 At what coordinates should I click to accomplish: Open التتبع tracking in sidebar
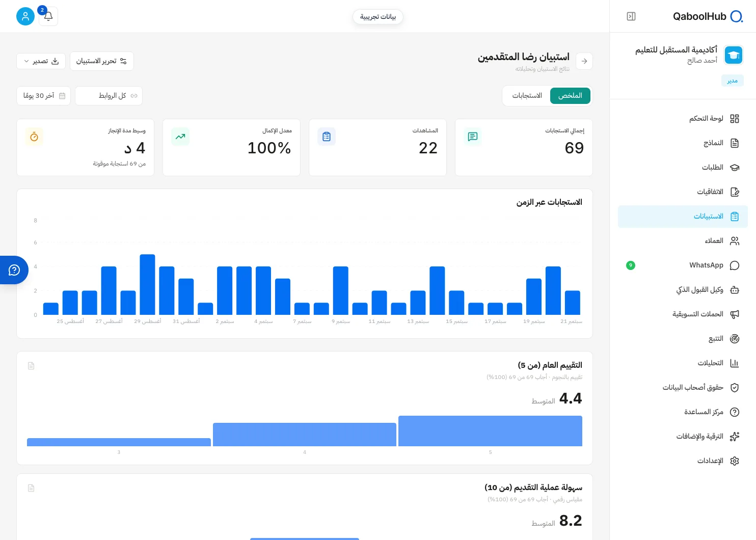point(683,339)
